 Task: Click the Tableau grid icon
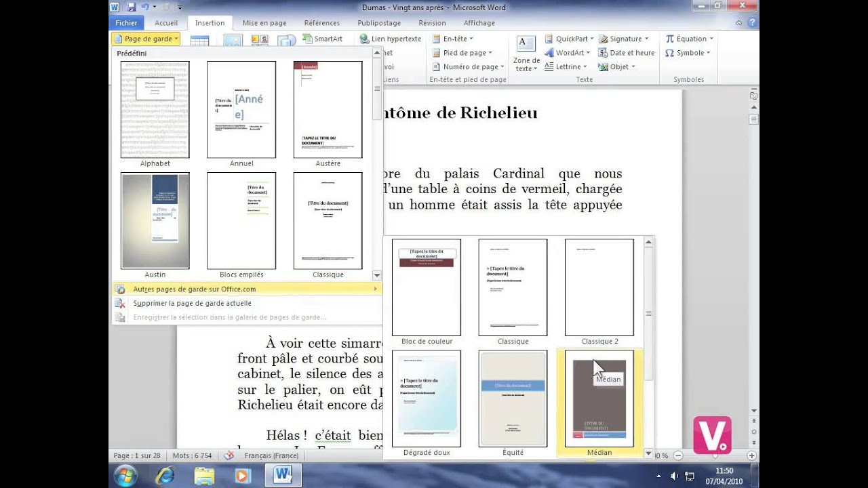pyautogui.click(x=199, y=41)
